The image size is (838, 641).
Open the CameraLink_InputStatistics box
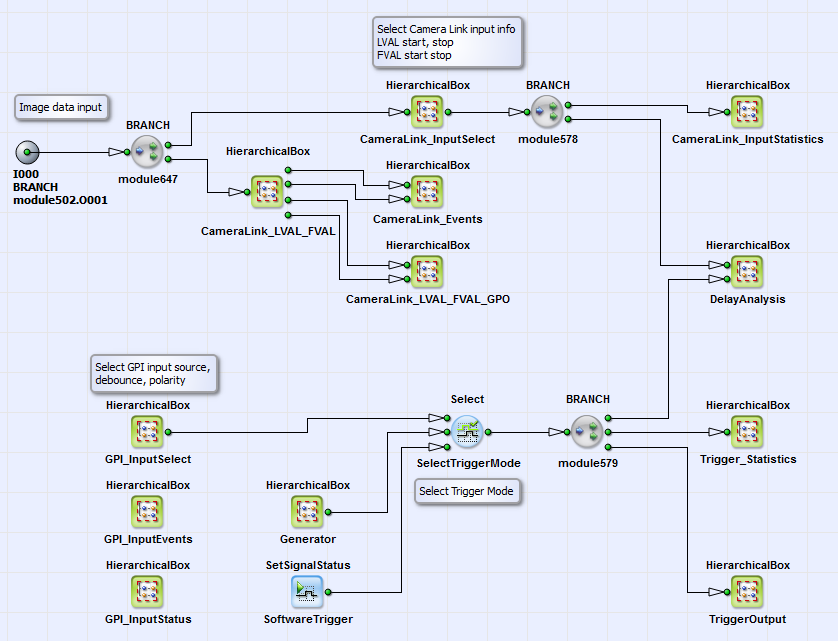747,113
